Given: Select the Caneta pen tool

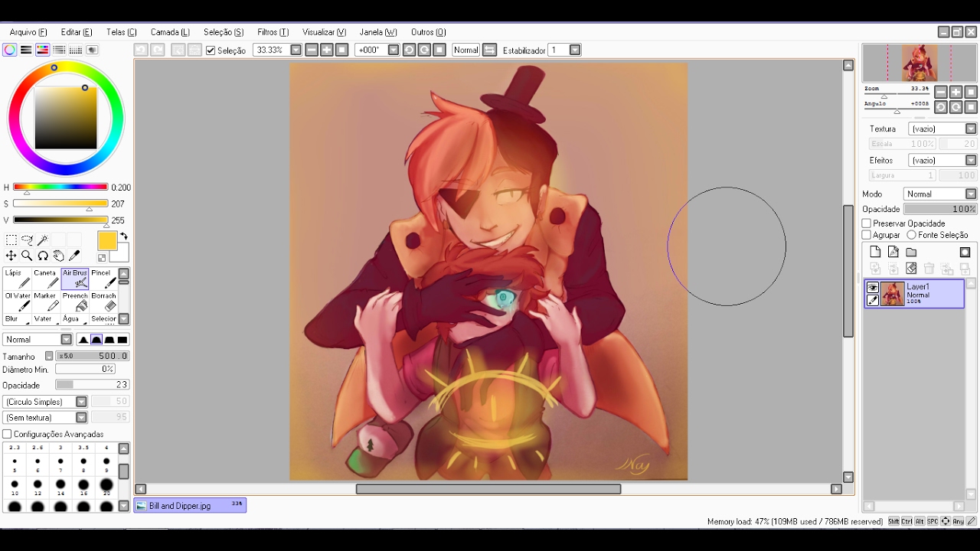Looking at the screenshot, I should 45,279.
